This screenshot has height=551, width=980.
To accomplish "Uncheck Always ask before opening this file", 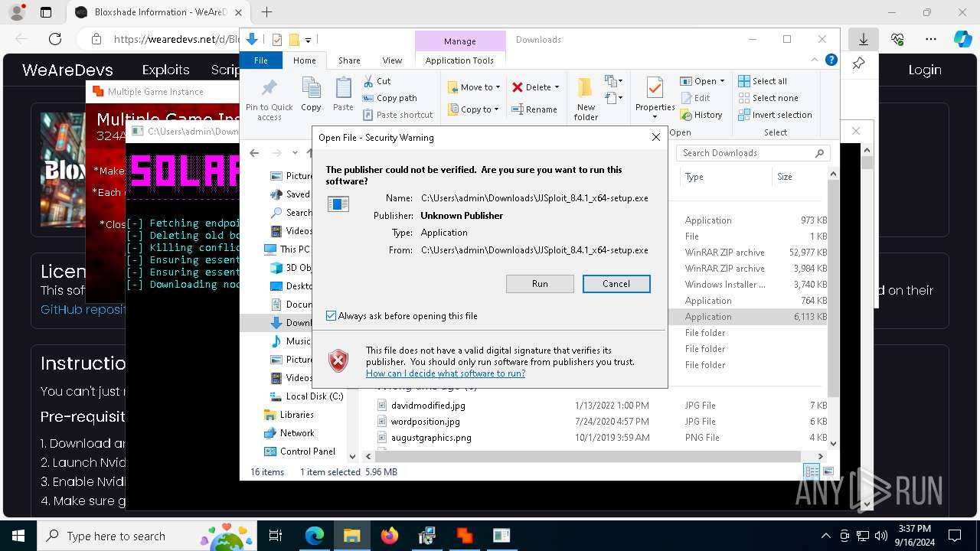I will tap(331, 316).
